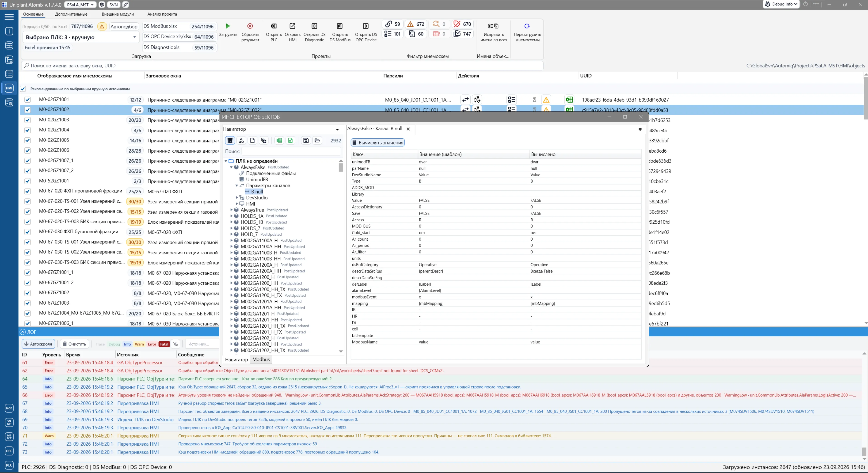868x473 pixels.
Task: Click the Excel export icon in Навигатор toolbar
Action: pyautogui.click(x=279, y=140)
